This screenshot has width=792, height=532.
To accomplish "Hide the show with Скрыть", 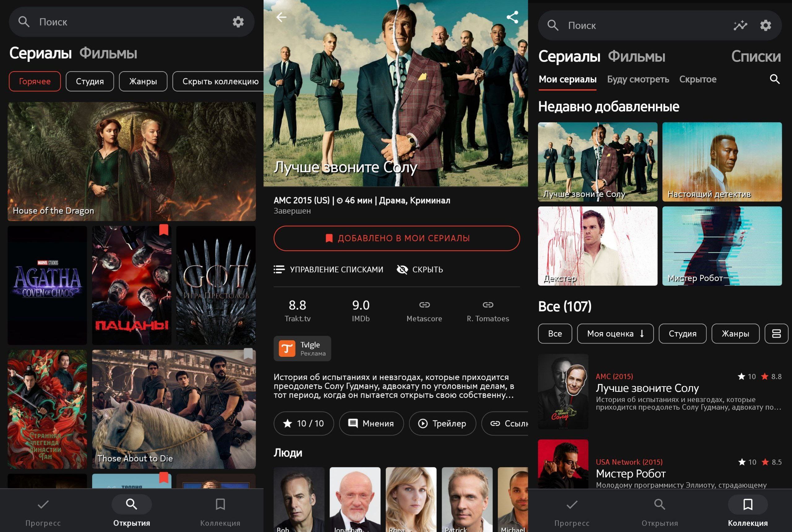I will [x=420, y=269].
